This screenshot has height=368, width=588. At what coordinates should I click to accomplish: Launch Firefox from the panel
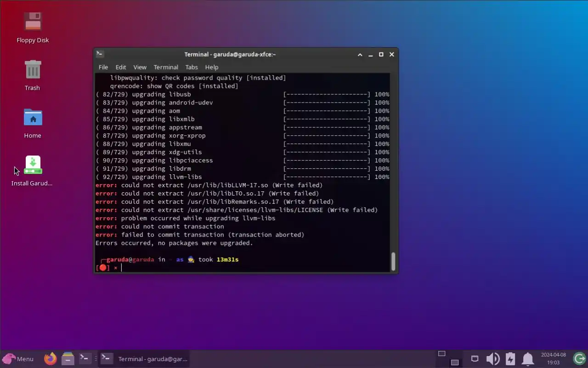(50, 358)
